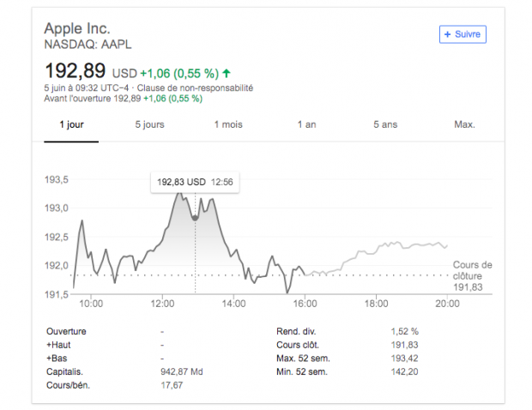
Task: Switch to the Max. range tab
Action: click(464, 124)
